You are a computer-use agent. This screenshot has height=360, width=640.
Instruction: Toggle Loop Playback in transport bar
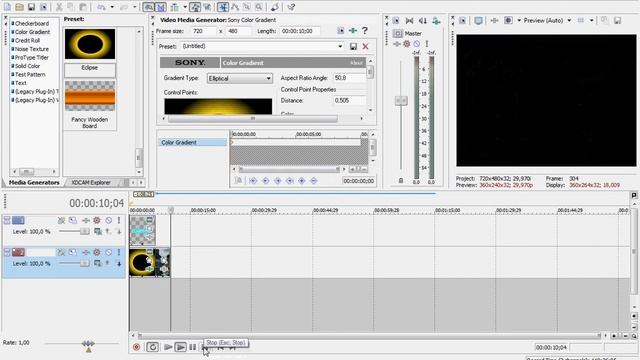click(x=153, y=347)
